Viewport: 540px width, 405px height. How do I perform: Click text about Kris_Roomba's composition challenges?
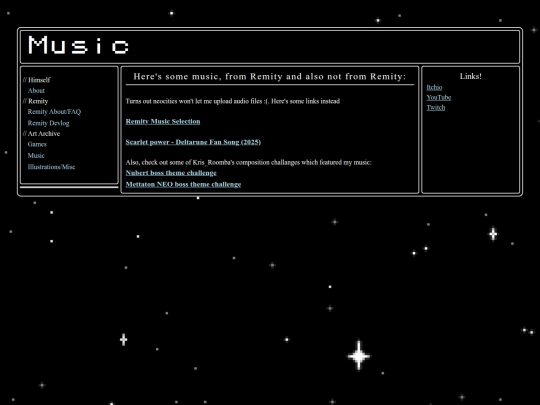[249, 162]
